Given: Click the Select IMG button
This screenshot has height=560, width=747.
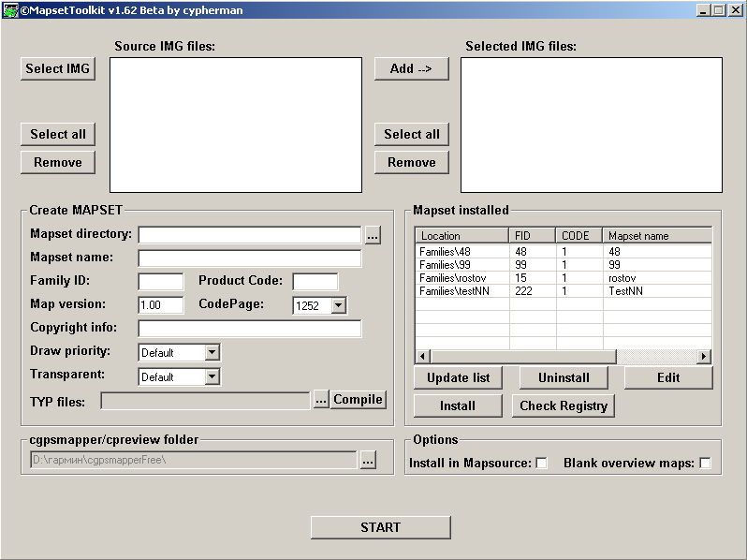Looking at the screenshot, I should pos(58,68).
